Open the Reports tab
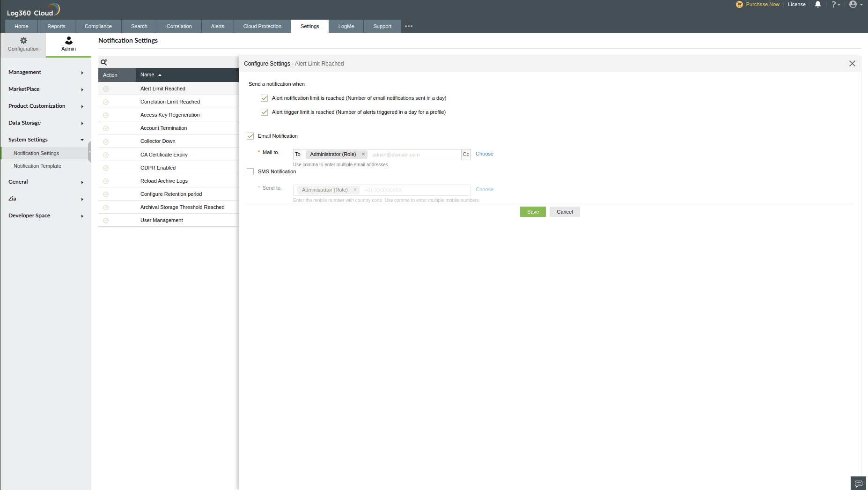The image size is (868, 490). (x=56, y=26)
